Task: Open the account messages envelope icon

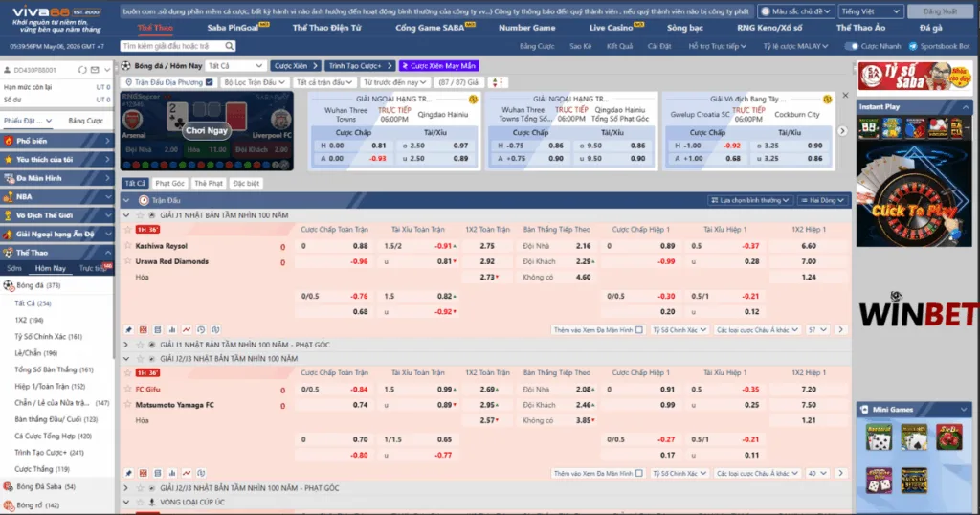Action: [95, 70]
